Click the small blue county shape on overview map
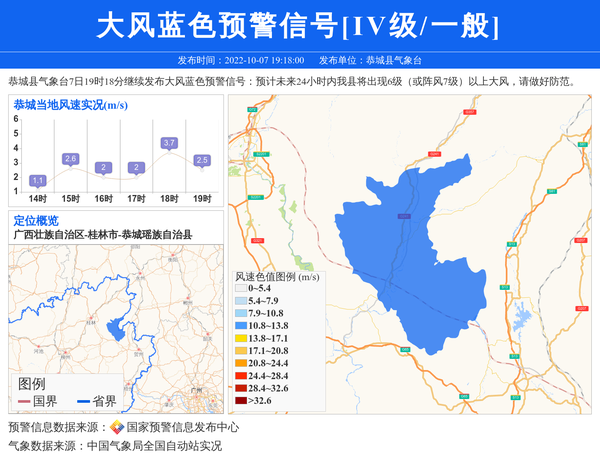 [117, 325]
